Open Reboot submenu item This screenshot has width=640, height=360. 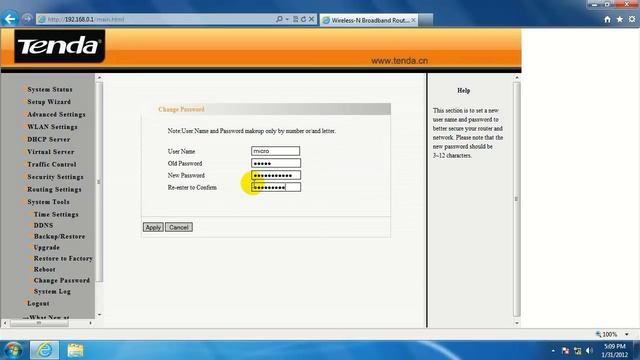44,269
